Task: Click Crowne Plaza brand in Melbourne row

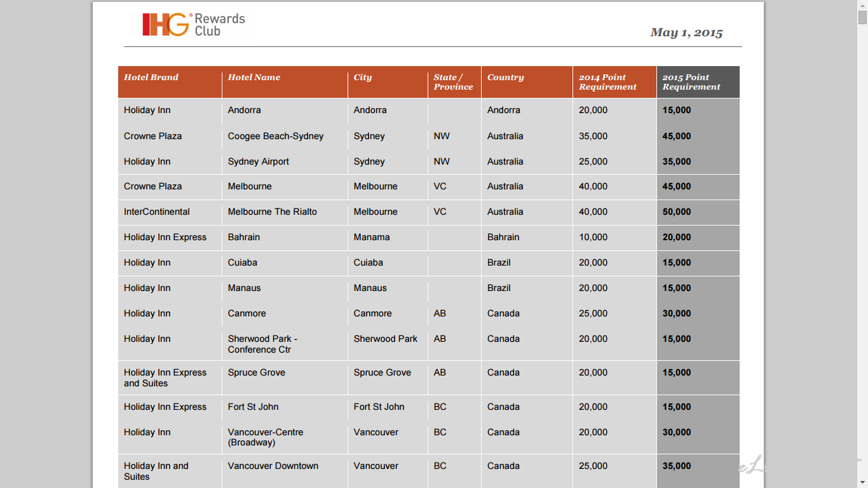Action: click(153, 186)
